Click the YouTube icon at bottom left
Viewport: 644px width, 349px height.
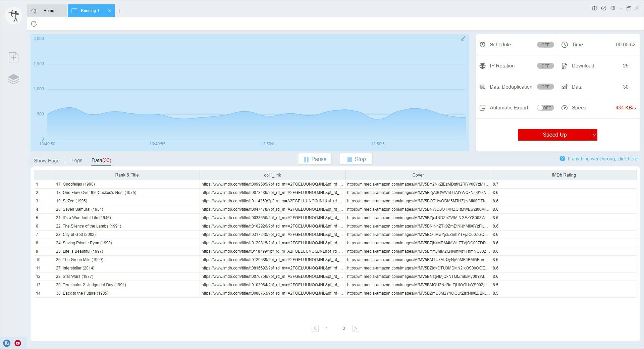(x=18, y=343)
